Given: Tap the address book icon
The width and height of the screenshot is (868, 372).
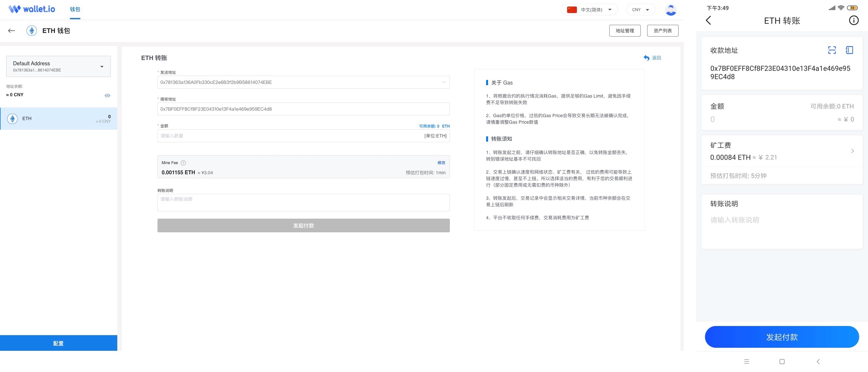Looking at the screenshot, I should (849, 50).
